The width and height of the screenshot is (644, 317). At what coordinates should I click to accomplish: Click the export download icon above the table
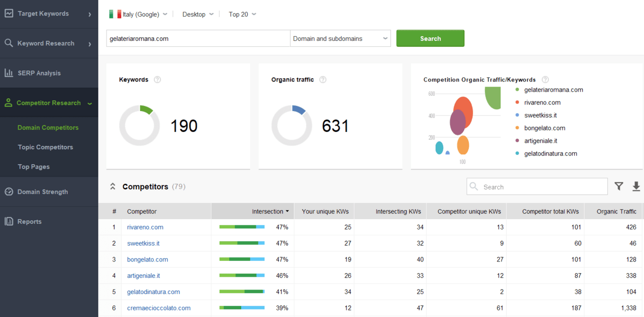coord(636,187)
